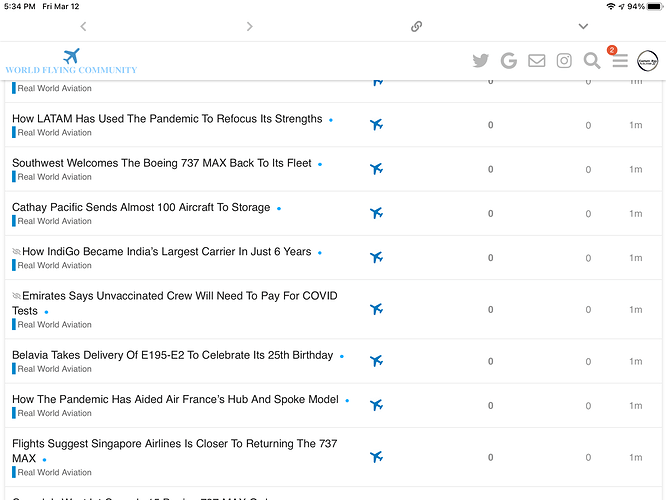Open the poster plane avatar in Singapore Airlines row
The image size is (666, 500).
pyautogui.click(x=376, y=457)
